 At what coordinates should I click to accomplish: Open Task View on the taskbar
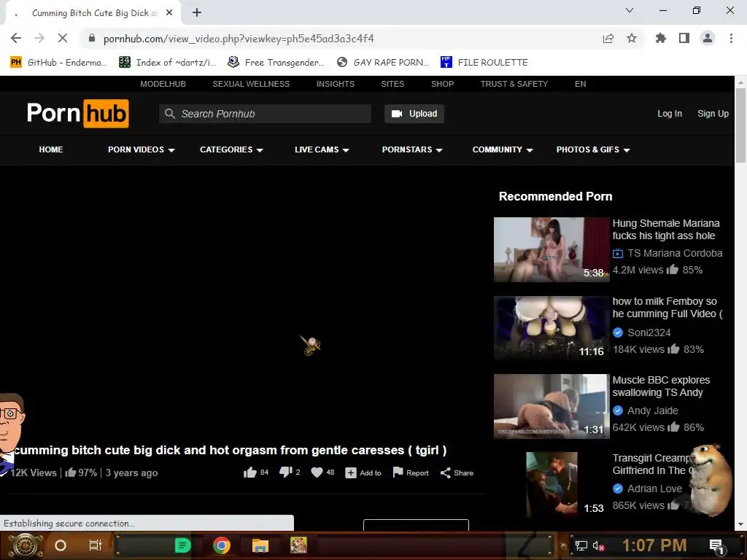coord(96,545)
